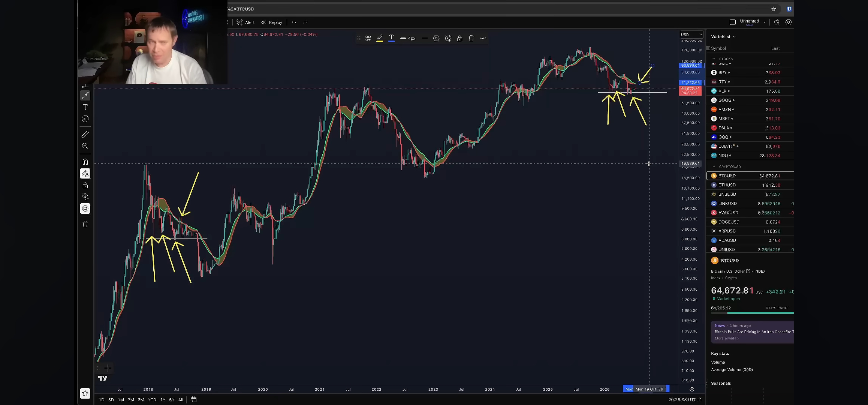Sort watchlist by Last column
The image size is (868, 405).
(775, 48)
